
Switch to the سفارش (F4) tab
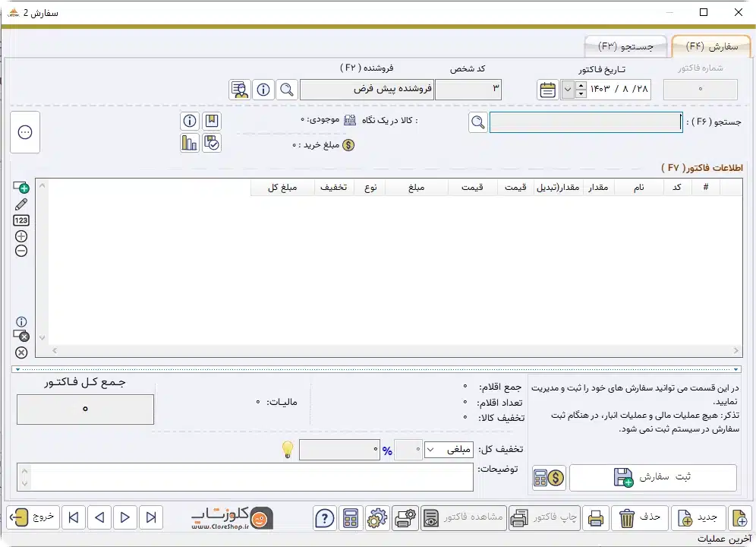coord(712,46)
